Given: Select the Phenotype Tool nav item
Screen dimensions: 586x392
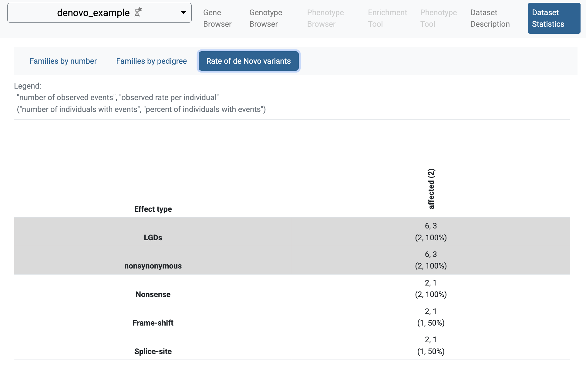Looking at the screenshot, I should (x=438, y=18).
